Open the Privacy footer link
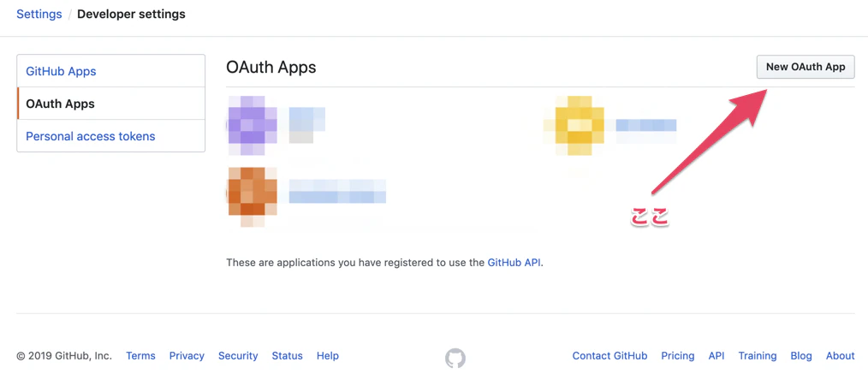Viewport: 868px width, 380px height. [x=187, y=356]
